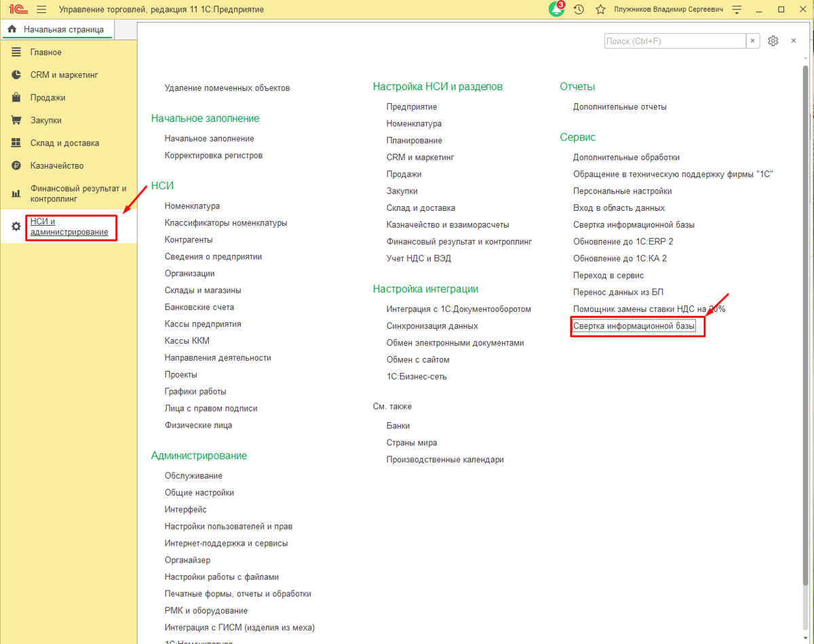Close the section menu panel
814x644 pixels.
click(x=793, y=41)
